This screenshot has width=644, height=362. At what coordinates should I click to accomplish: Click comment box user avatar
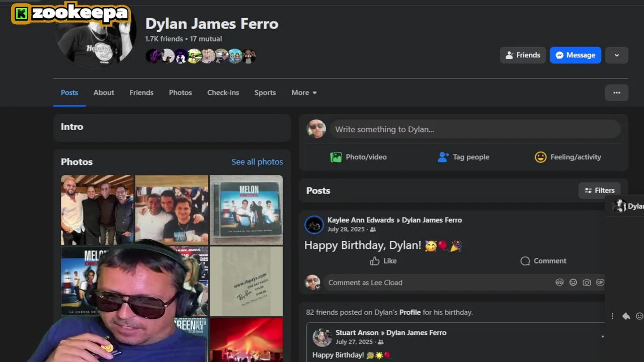click(312, 283)
